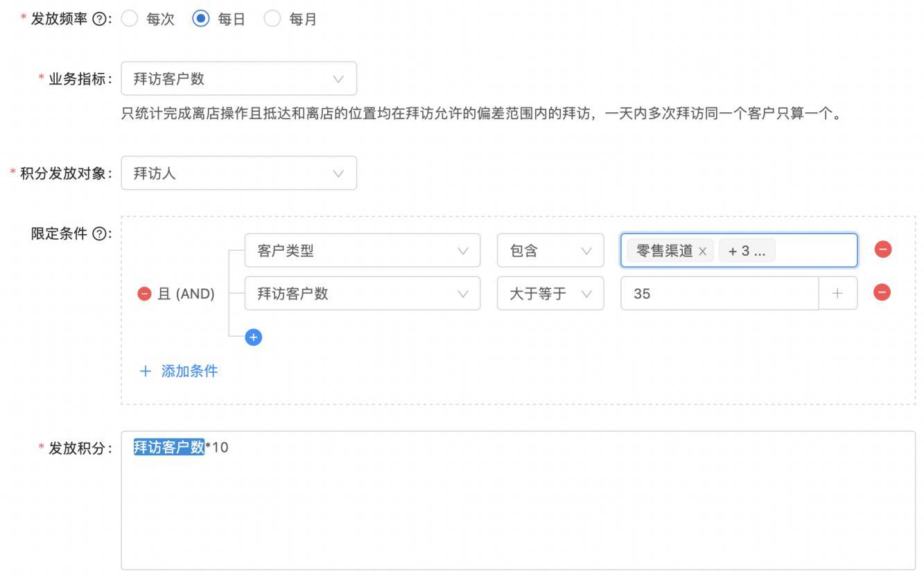Open the 包含 operator dropdown
Viewport: 924px width, 580px height.
(550, 251)
